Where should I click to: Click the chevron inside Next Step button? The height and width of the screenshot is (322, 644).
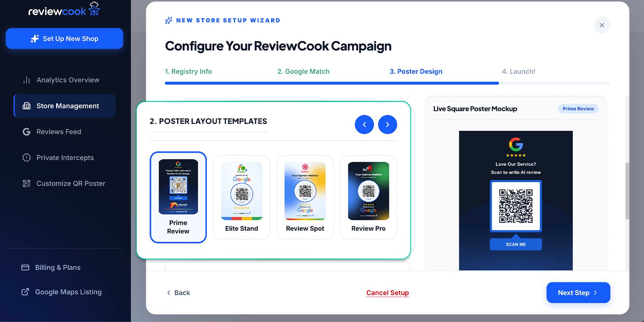tap(595, 293)
